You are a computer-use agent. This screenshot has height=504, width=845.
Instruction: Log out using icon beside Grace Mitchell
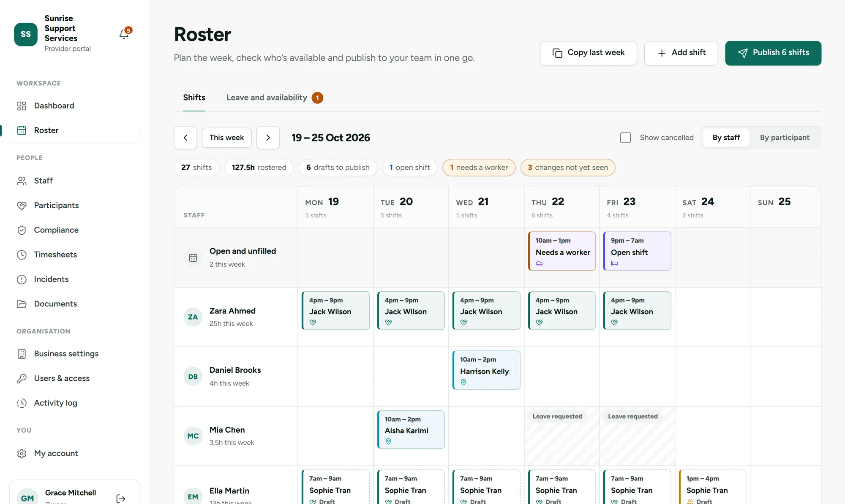click(121, 499)
